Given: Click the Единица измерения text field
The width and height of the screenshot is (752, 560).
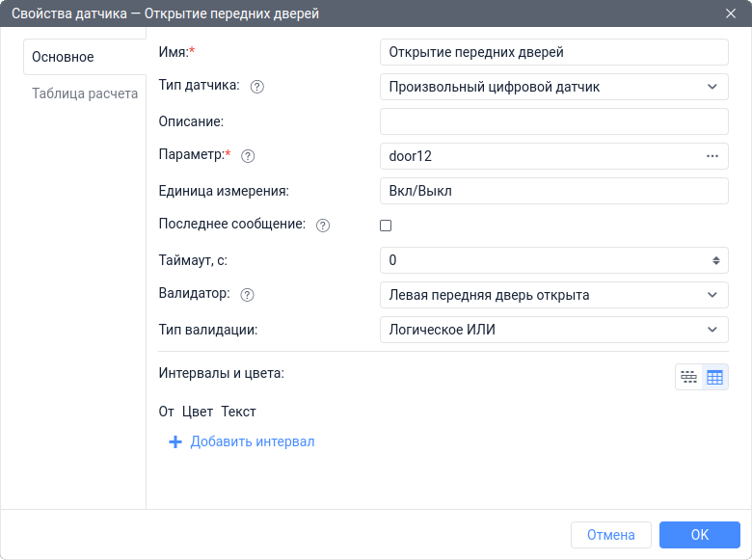Looking at the screenshot, I should [x=554, y=191].
